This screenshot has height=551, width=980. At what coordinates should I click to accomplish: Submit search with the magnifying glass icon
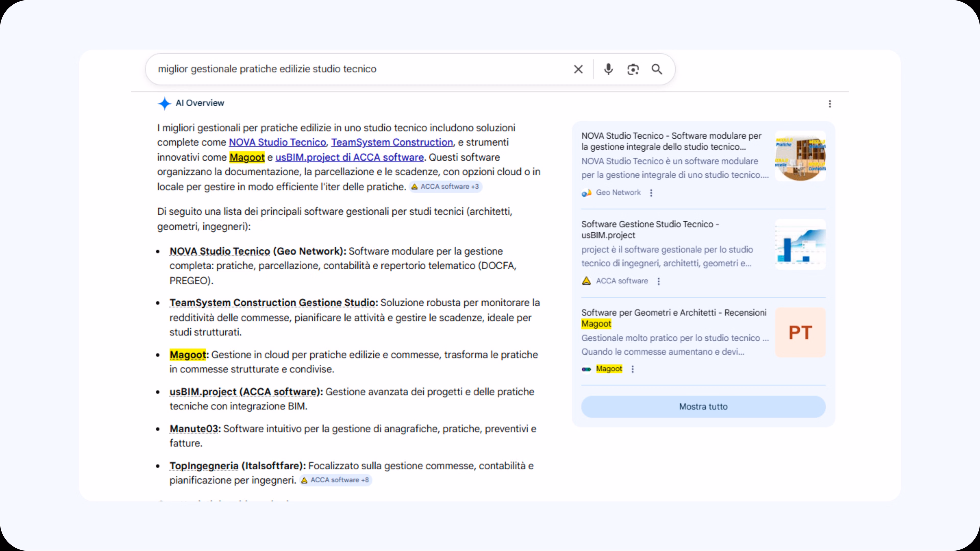coord(657,69)
